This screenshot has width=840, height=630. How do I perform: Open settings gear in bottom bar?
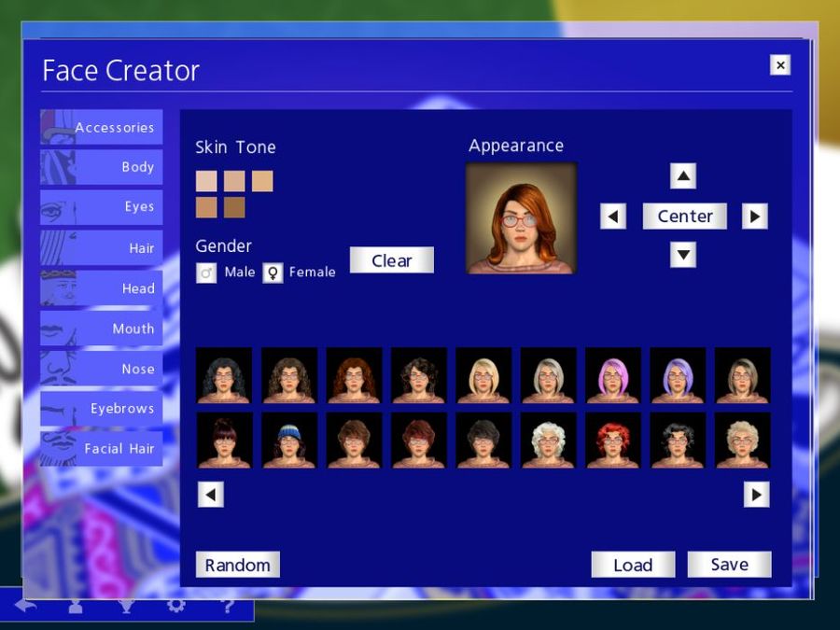tap(176, 606)
